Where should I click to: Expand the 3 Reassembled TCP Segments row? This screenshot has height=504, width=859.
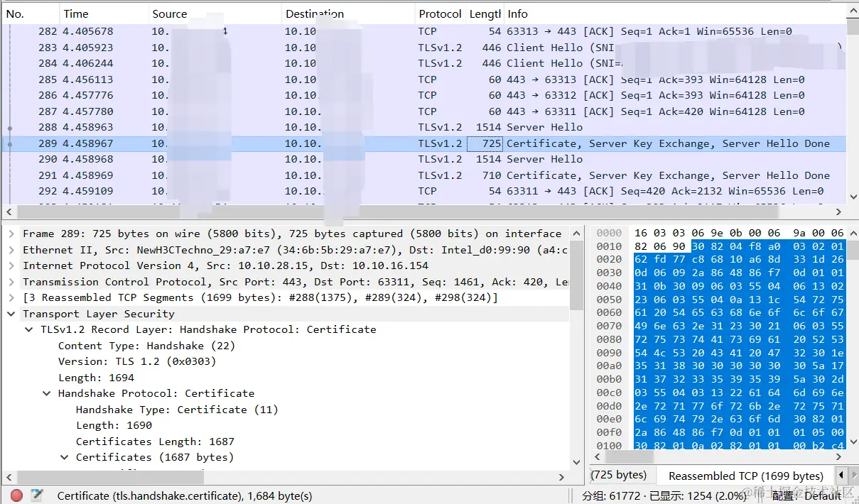click(11, 297)
